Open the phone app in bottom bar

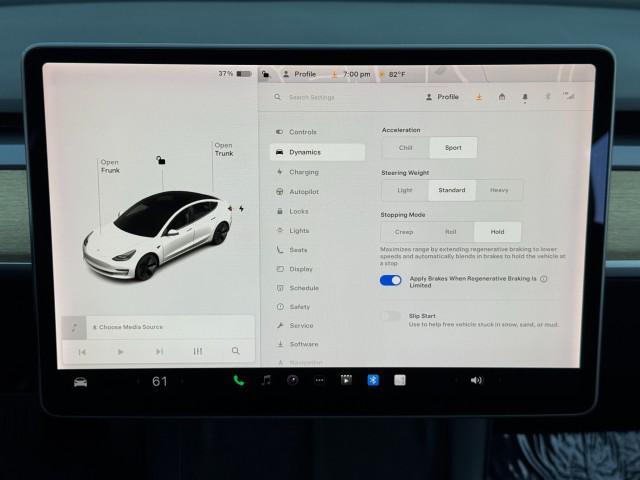(238, 380)
